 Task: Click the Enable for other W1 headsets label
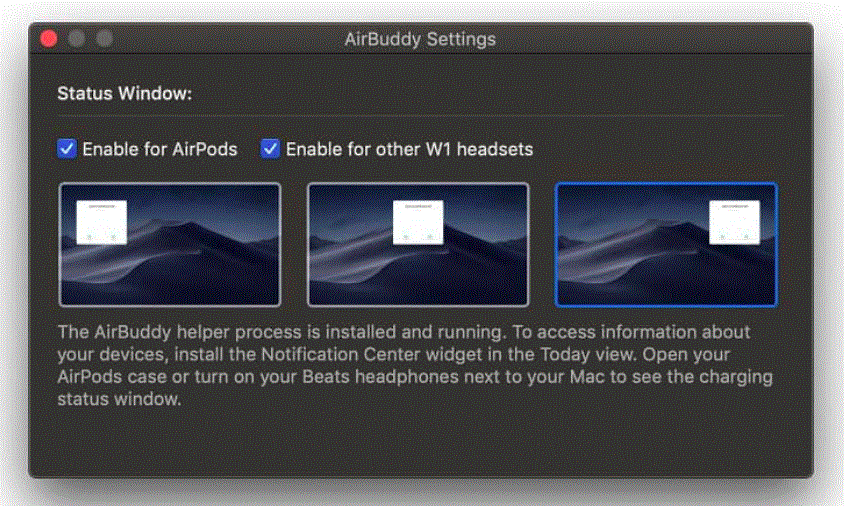(x=409, y=149)
